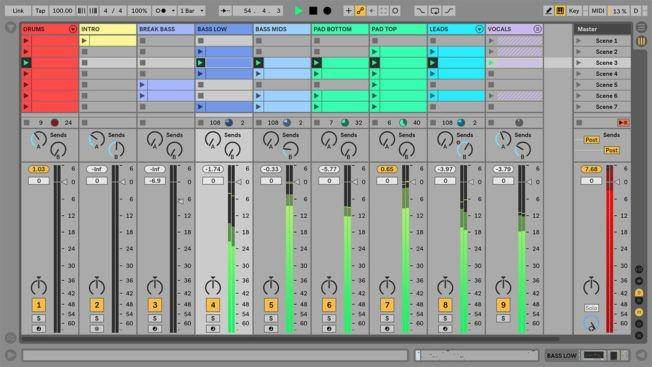652x367 pixels.
Task: Click the Master Solo/Cue switch
Action: [x=591, y=308]
